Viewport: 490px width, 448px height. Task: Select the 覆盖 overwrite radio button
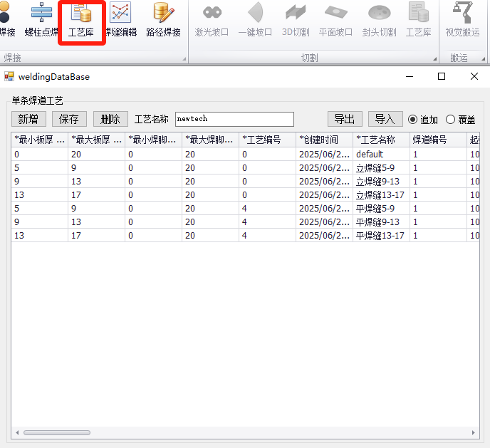click(450, 120)
